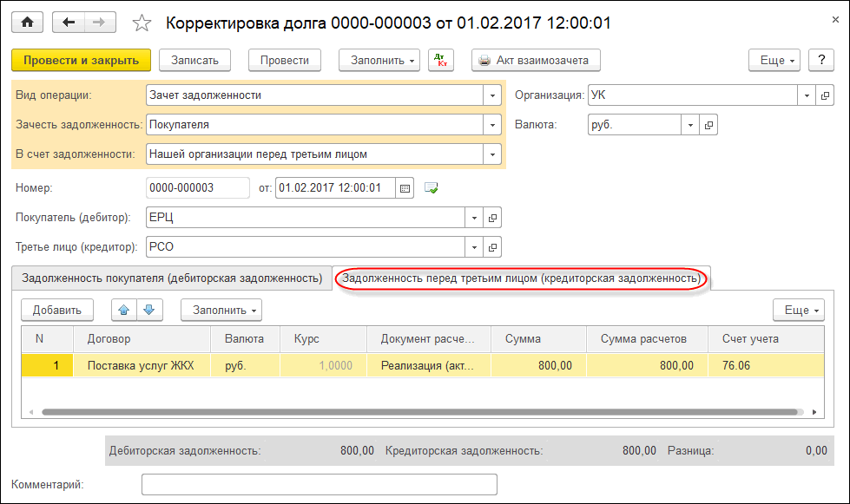Click the Home icon button
850x504 pixels.
click(x=28, y=23)
